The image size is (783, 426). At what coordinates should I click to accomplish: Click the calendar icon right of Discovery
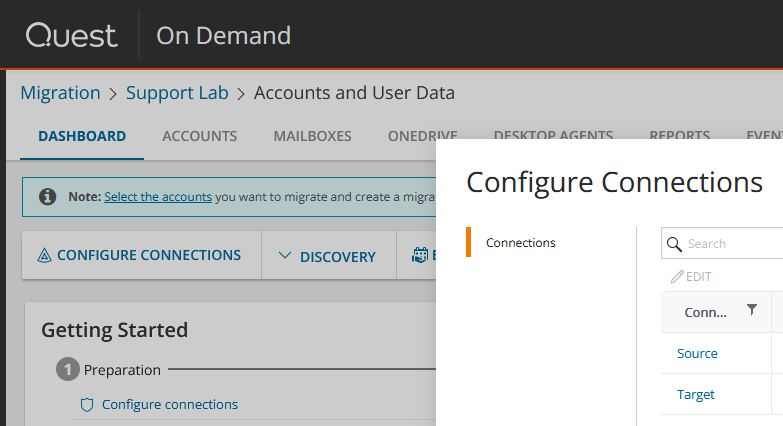[x=421, y=256]
